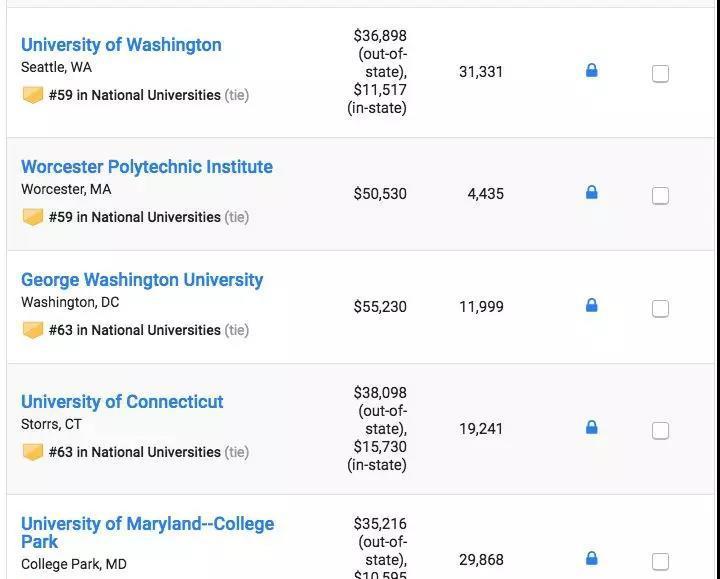Image resolution: width=720 pixels, height=579 pixels.
Task: Click George Washington University's yellow ranking badge icon
Action: [33, 330]
